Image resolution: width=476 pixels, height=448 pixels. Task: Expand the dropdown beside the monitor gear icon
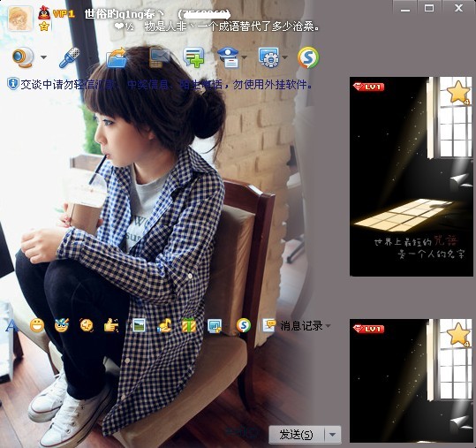tap(284, 57)
